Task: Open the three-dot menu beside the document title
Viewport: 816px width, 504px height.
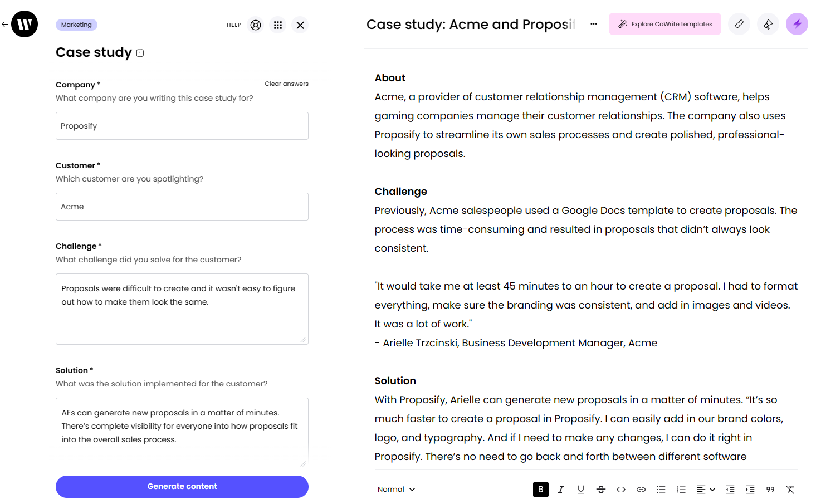Action: [x=594, y=24]
